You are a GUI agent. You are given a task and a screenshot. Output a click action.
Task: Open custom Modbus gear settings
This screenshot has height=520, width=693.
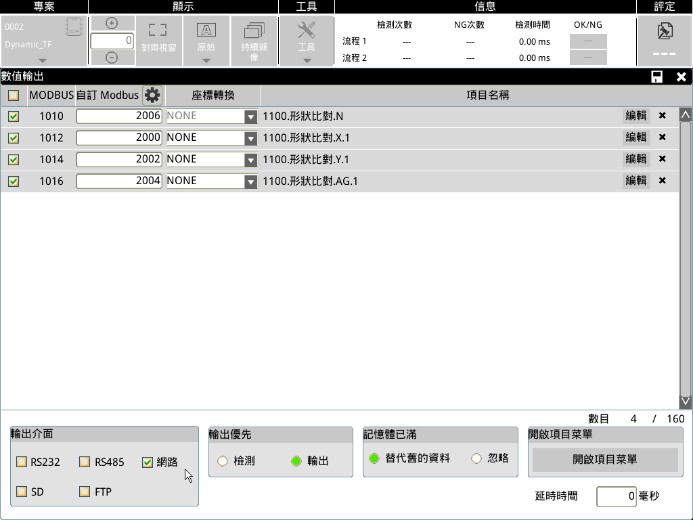152,95
